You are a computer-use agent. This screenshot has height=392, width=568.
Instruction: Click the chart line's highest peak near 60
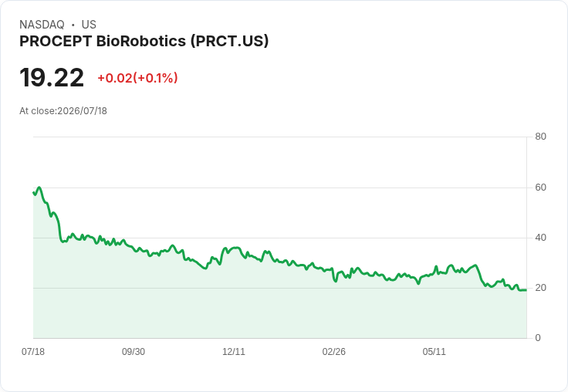(39, 188)
